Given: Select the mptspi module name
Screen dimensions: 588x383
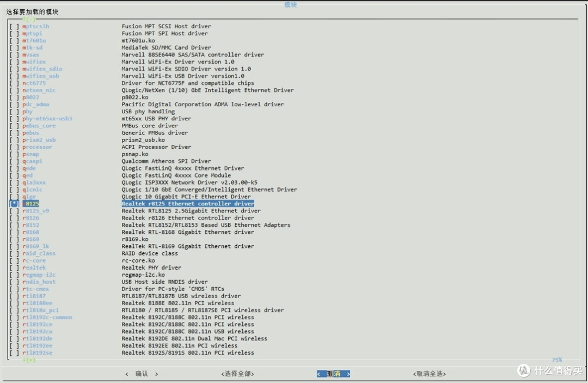Looking at the screenshot, I should (32, 33).
